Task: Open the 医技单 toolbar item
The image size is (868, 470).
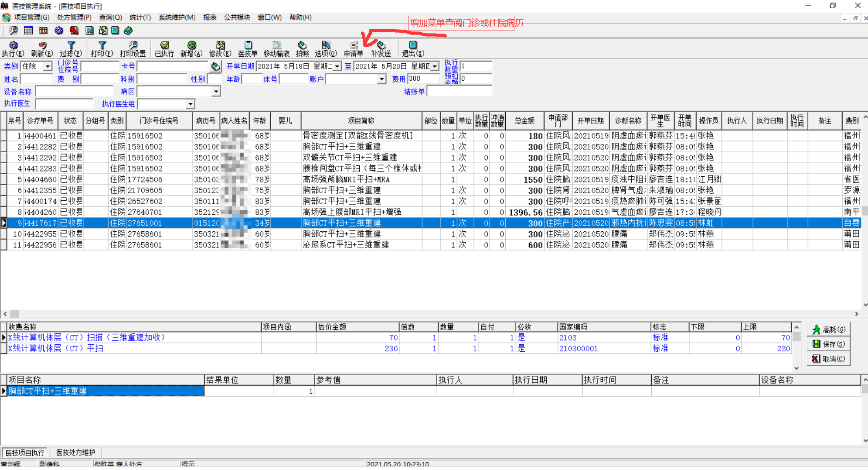Action: point(248,49)
